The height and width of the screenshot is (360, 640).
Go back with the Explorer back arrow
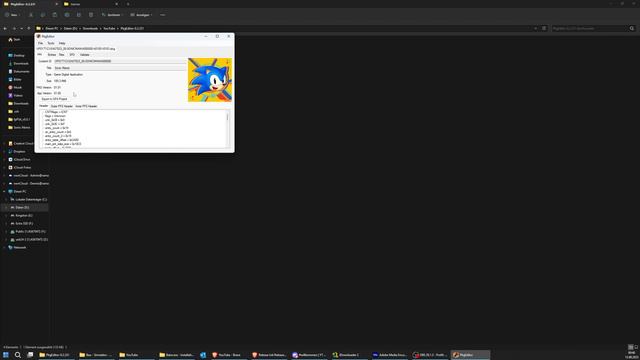tap(5, 29)
